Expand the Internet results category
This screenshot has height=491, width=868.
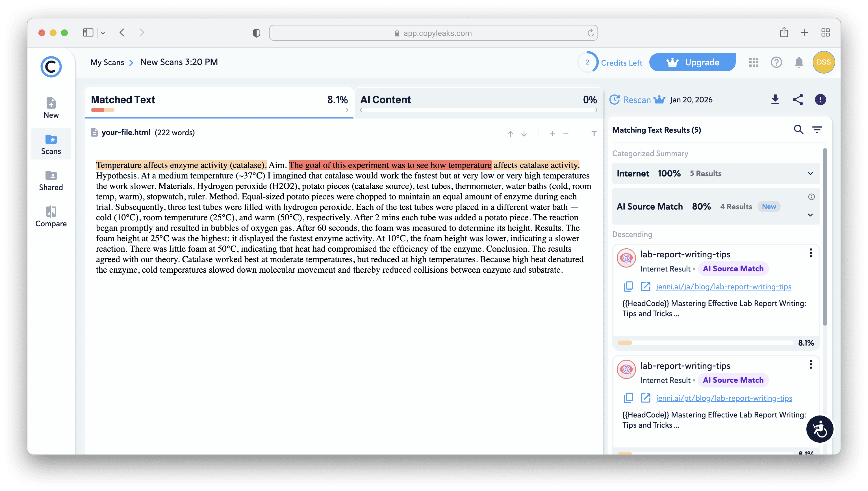pos(810,174)
